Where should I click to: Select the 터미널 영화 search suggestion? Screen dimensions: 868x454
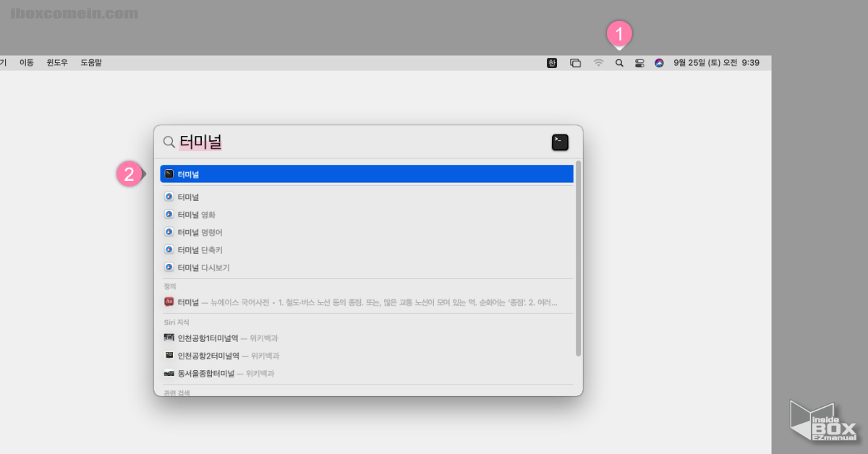[x=197, y=215]
